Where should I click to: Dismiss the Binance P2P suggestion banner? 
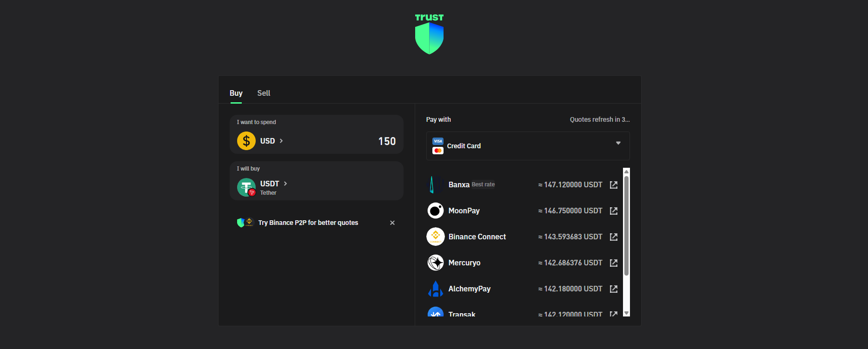pyautogui.click(x=392, y=223)
